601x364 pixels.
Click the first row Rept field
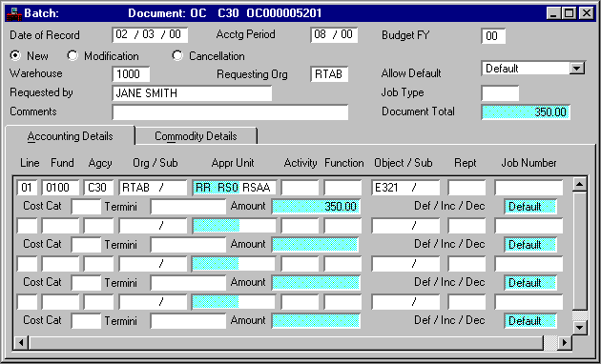pyautogui.click(x=466, y=188)
